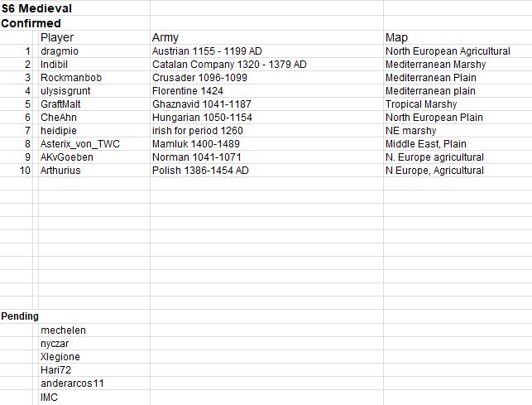Select the 'Player' column header cell
The width and height of the screenshot is (532, 405).
57,37
